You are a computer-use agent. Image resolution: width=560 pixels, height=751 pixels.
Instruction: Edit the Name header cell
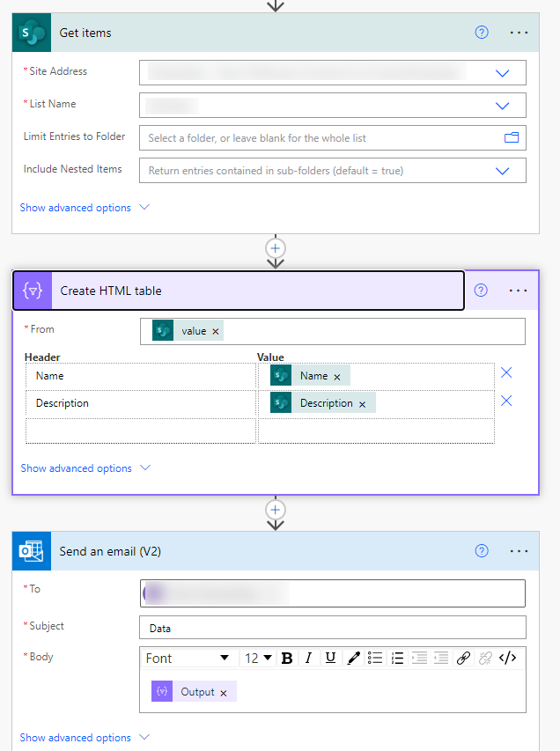[141, 376]
